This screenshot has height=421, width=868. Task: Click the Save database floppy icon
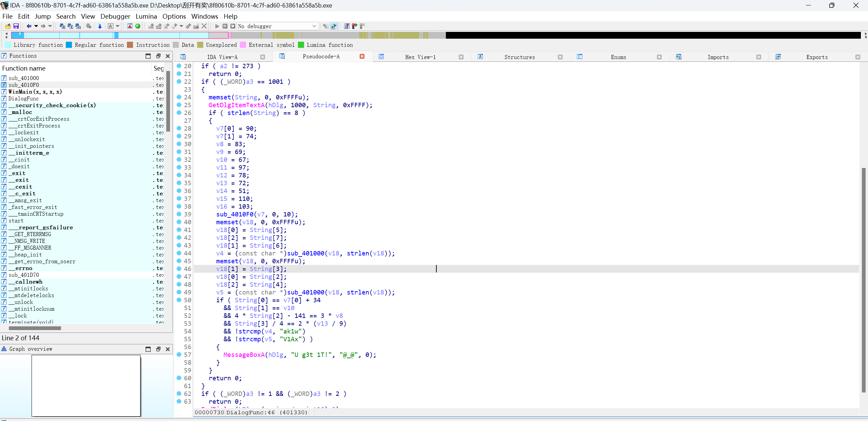[16, 26]
